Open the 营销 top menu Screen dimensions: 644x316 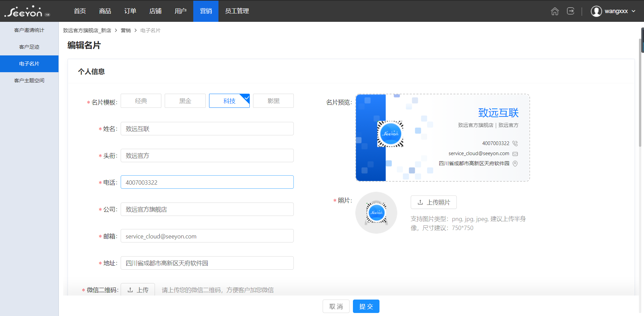coord(206,11)
